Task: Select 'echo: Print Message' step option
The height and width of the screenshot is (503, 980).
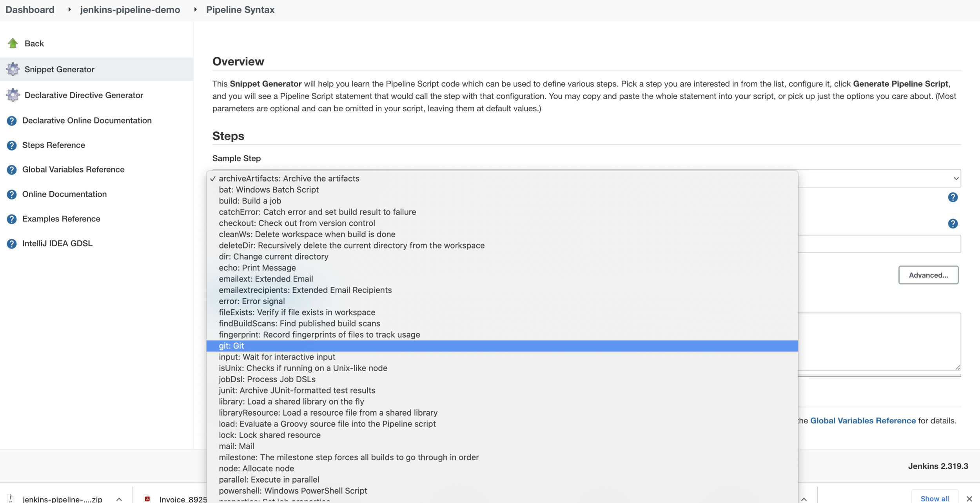Action: [257, 268]
